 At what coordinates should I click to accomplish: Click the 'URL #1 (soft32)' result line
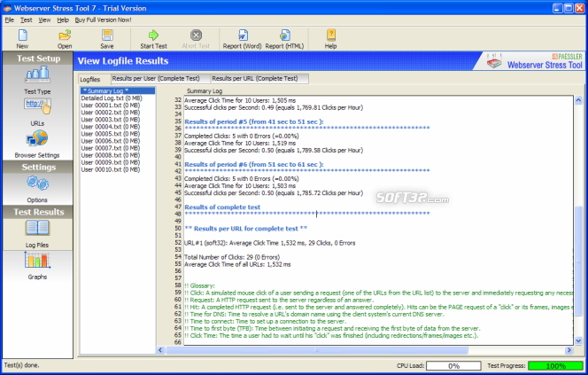(x=270, y=243)
